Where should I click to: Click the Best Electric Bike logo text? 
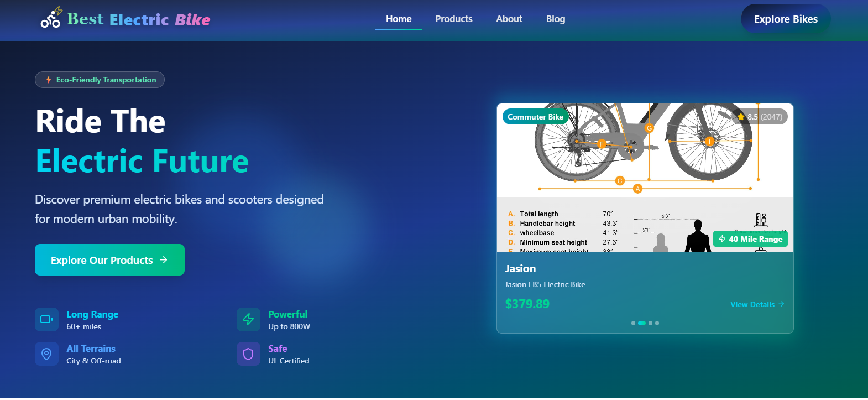pyautogui.click(x=139, y=19)
